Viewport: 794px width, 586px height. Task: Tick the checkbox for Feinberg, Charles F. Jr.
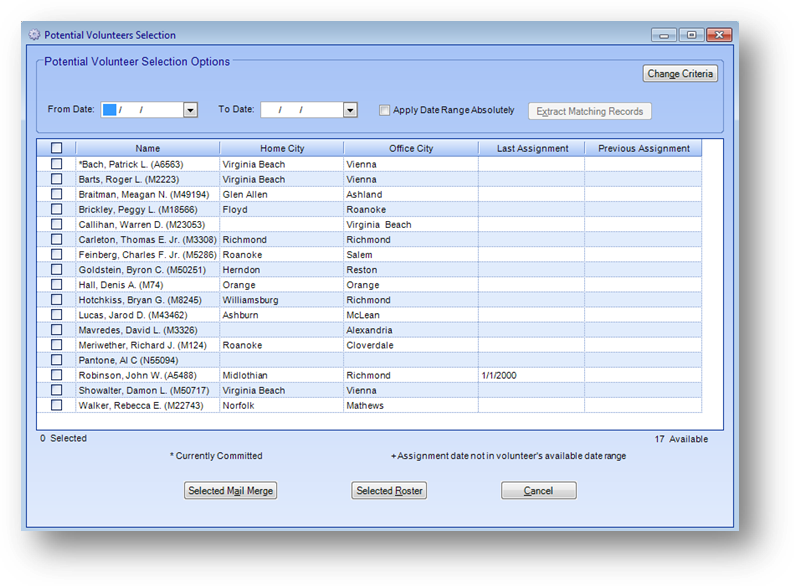56,255
